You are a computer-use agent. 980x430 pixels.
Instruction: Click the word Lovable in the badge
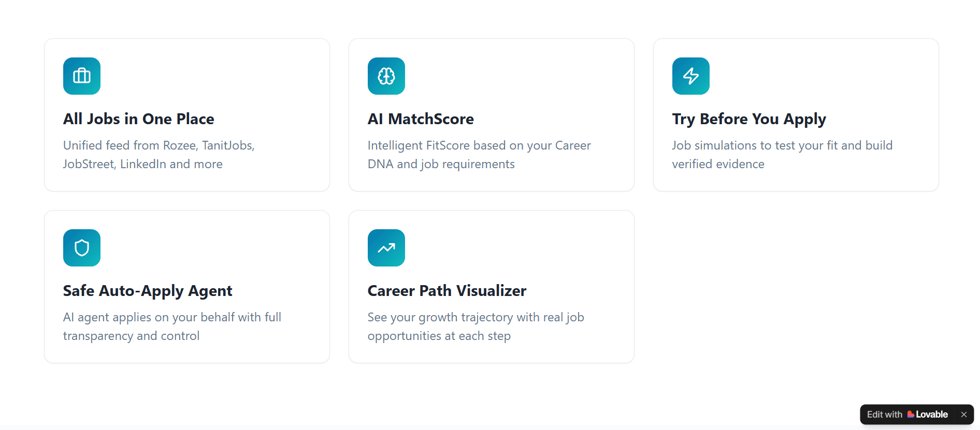pos(932,414)
